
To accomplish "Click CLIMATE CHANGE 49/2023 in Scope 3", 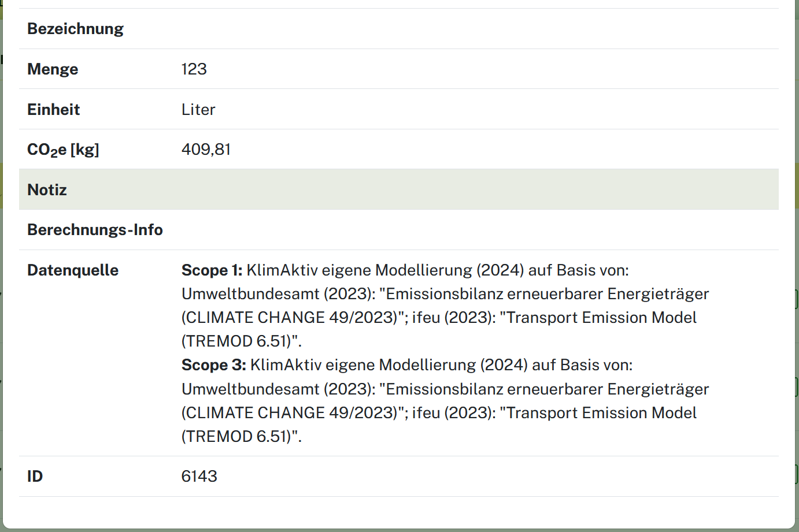I will pos(289,413).
